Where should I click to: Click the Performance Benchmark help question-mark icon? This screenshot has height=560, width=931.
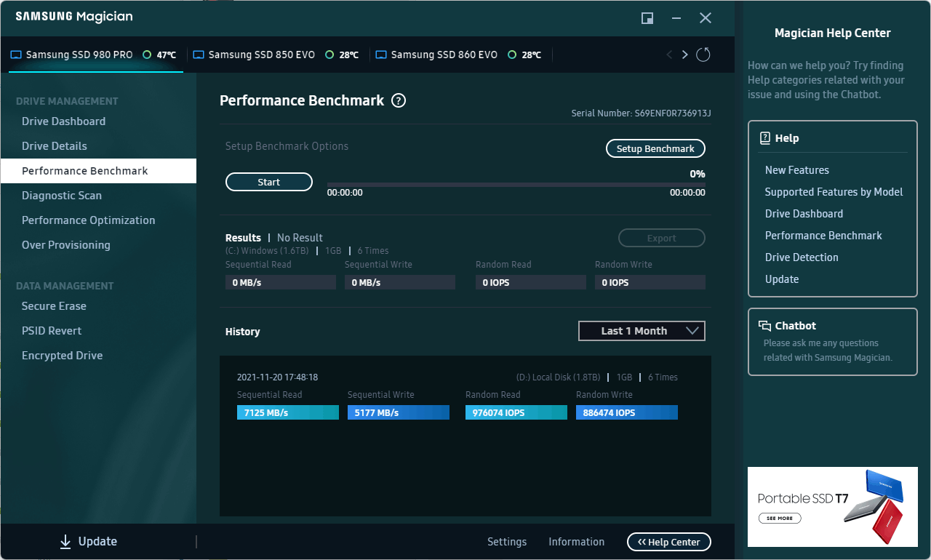[399, 101]
